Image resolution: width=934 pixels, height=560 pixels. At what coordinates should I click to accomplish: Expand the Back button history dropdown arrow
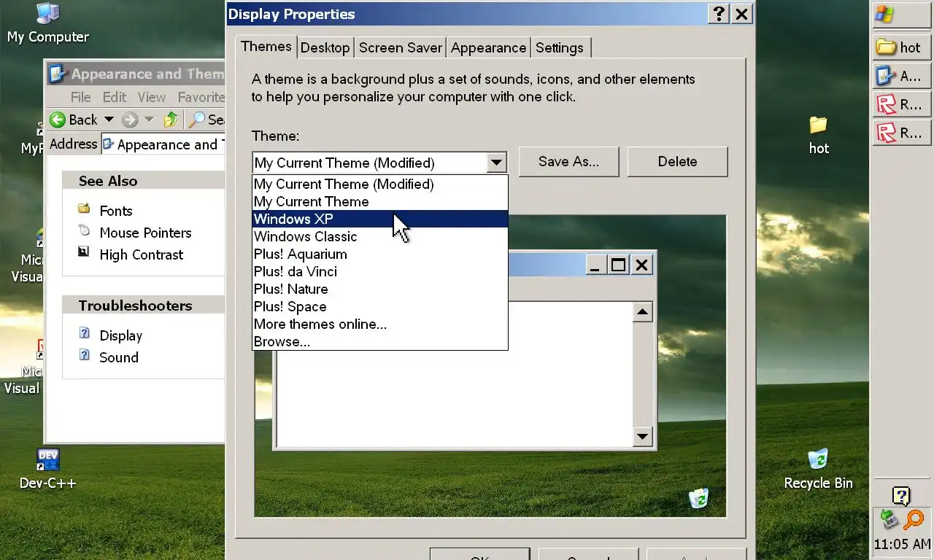click(109, 120)
